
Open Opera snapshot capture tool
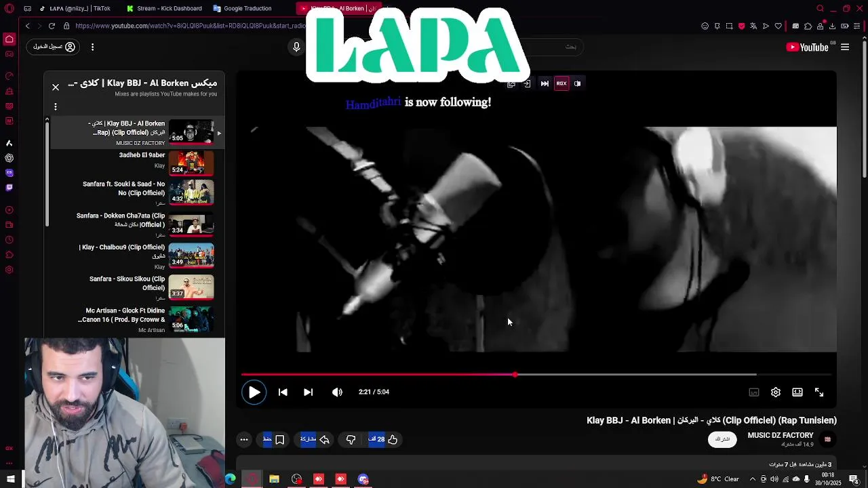coord(729,26)
